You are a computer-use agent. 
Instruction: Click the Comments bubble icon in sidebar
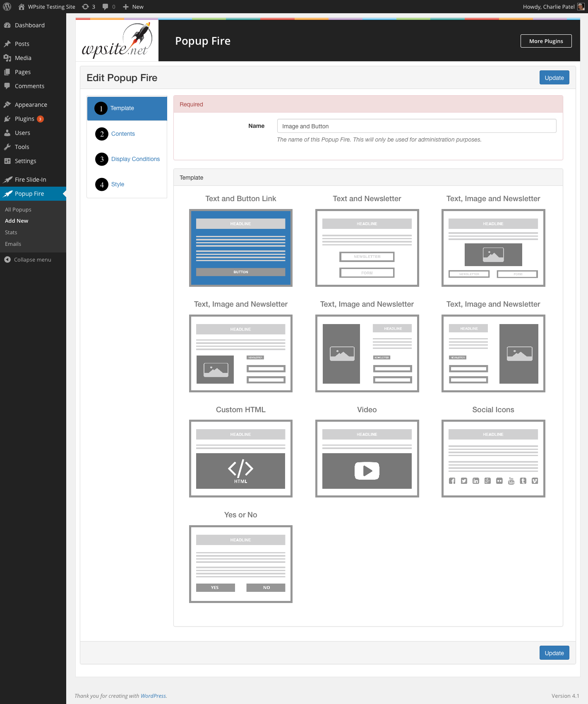point(7,86)
